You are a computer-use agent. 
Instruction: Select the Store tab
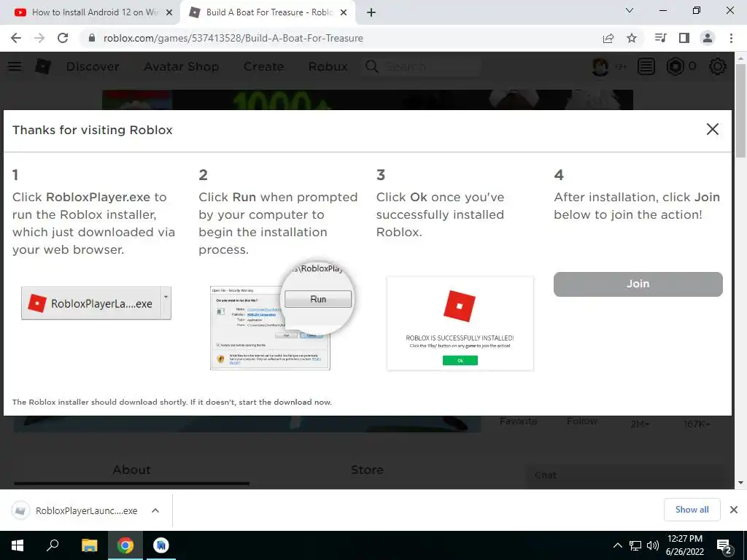[x=368, y=470]
